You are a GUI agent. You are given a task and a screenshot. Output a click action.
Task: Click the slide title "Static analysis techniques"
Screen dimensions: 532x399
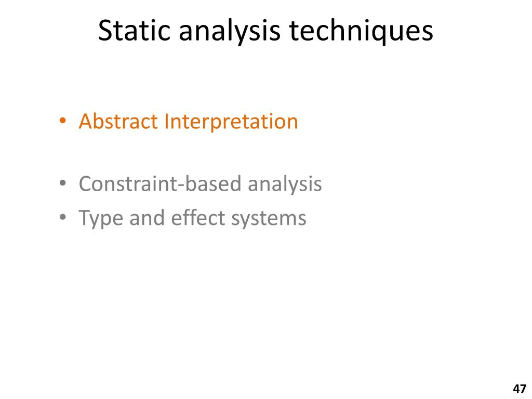point(265,31)
